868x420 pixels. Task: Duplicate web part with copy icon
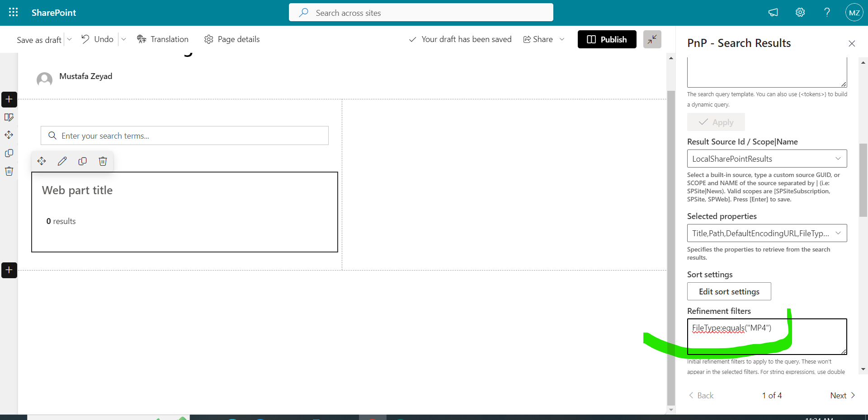(x=82, y=161)
